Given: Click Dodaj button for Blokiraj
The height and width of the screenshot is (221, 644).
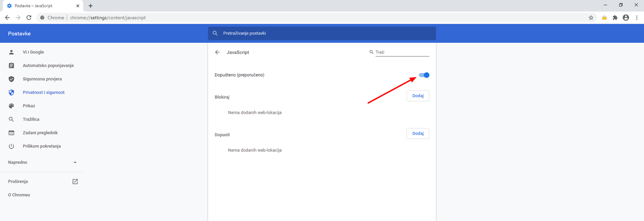Looking at the screenshot, I should tap(418, 96).
